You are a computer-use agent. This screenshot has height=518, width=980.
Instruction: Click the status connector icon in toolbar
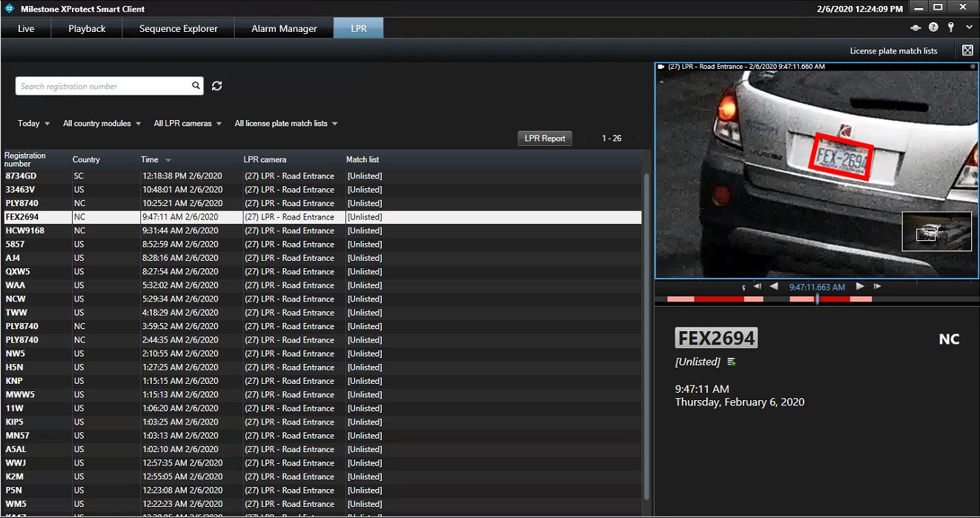point(916,28)
